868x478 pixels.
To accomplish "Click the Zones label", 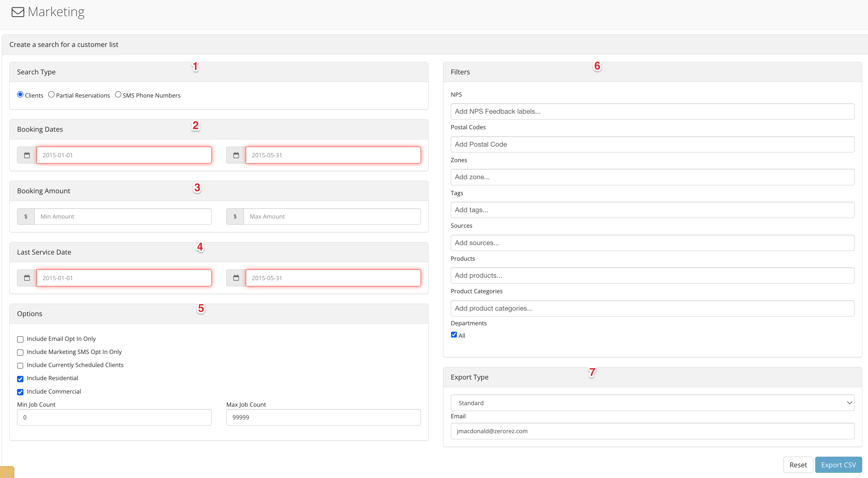I will click(459, 160).
